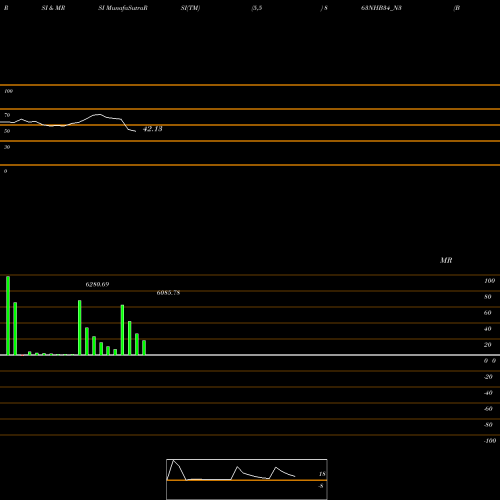Image resolution: width=500 pixels, height=500 pixels.
Task: Select the RSI axis label 70
Action: point(7,115)
